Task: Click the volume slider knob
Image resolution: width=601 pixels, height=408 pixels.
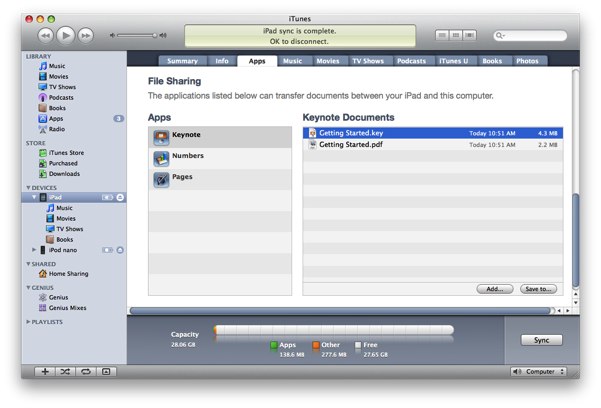Action: (154, 35)
